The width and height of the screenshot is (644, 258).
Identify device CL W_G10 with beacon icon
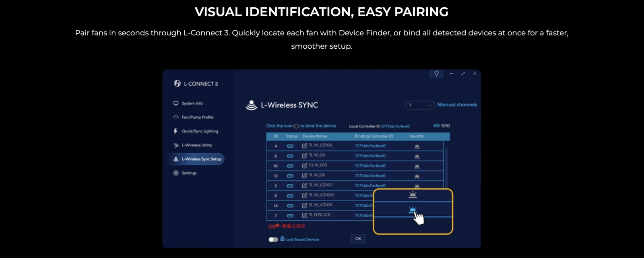[x=417, y=166]
